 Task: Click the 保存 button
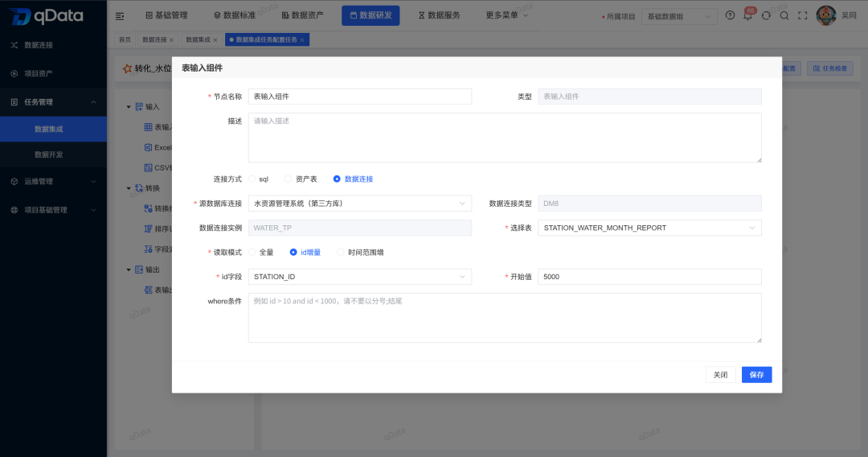757,374
